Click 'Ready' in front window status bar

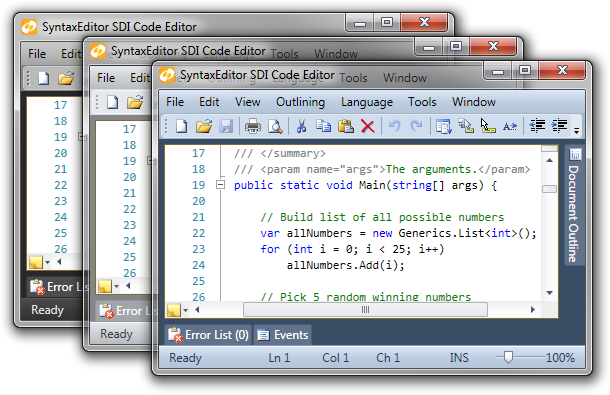(x=186, y=358)
